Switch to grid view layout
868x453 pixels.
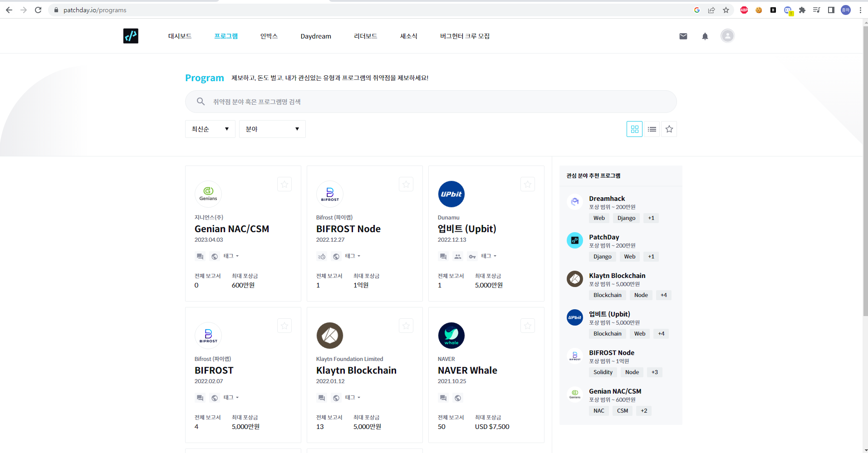[x=634, y=129]
